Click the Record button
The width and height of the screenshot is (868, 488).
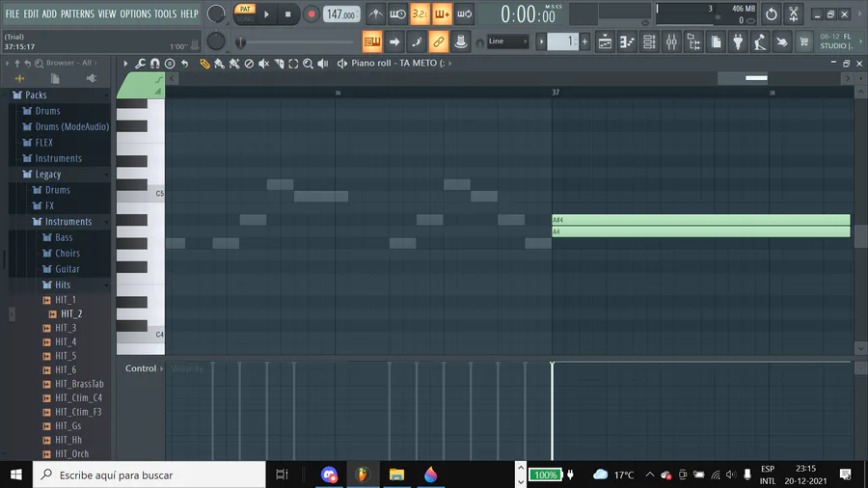point(312,14)
